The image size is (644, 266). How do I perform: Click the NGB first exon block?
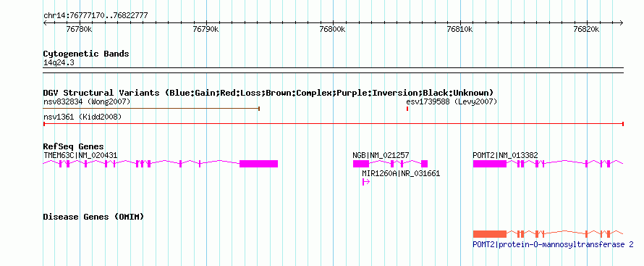click(x=361, y=164)
